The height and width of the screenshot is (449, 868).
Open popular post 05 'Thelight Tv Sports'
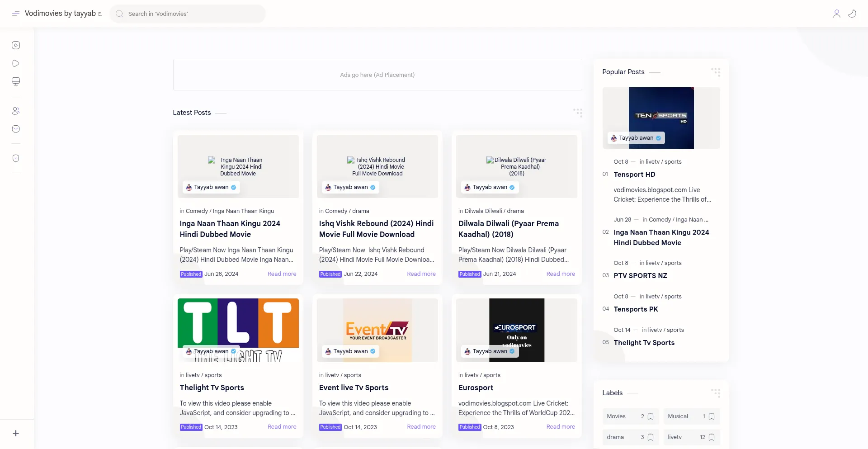click(644, 343)
